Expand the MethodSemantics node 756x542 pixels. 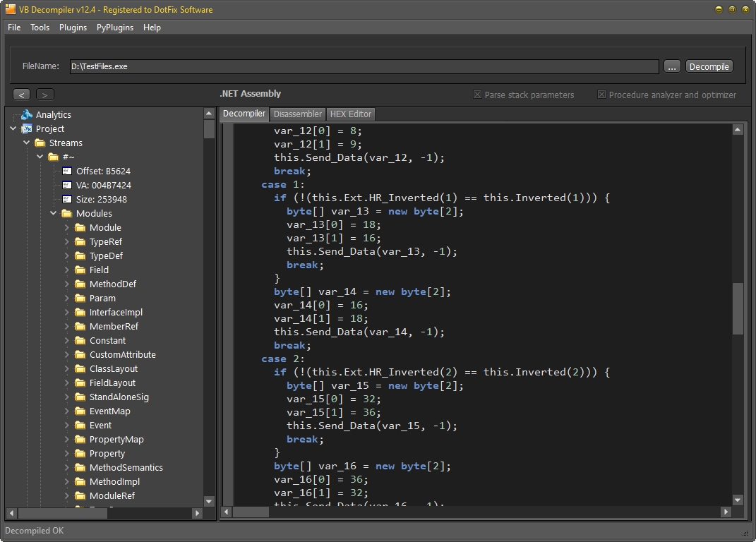(x=67, y=467)
